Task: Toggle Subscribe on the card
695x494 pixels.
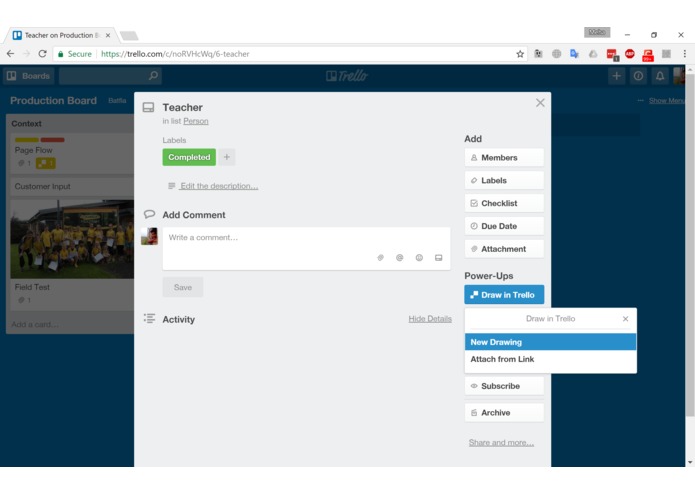Action: pos(504,386)
